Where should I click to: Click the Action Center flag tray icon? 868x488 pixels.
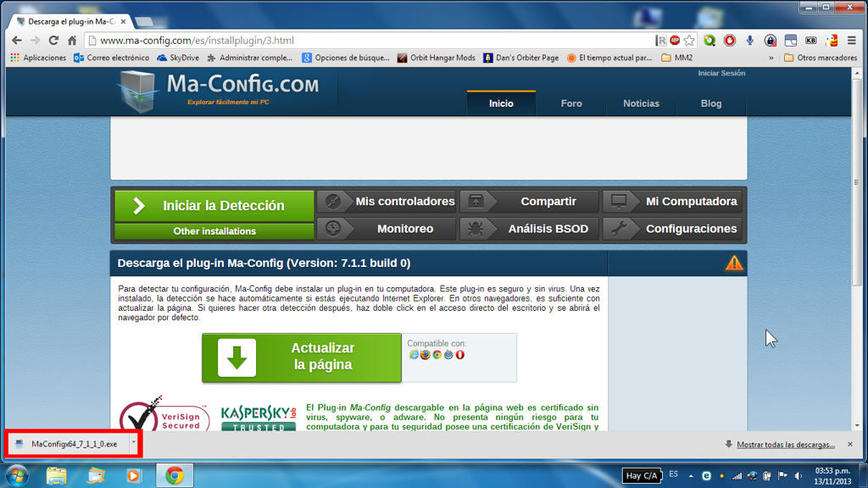(x=782, y=476)
